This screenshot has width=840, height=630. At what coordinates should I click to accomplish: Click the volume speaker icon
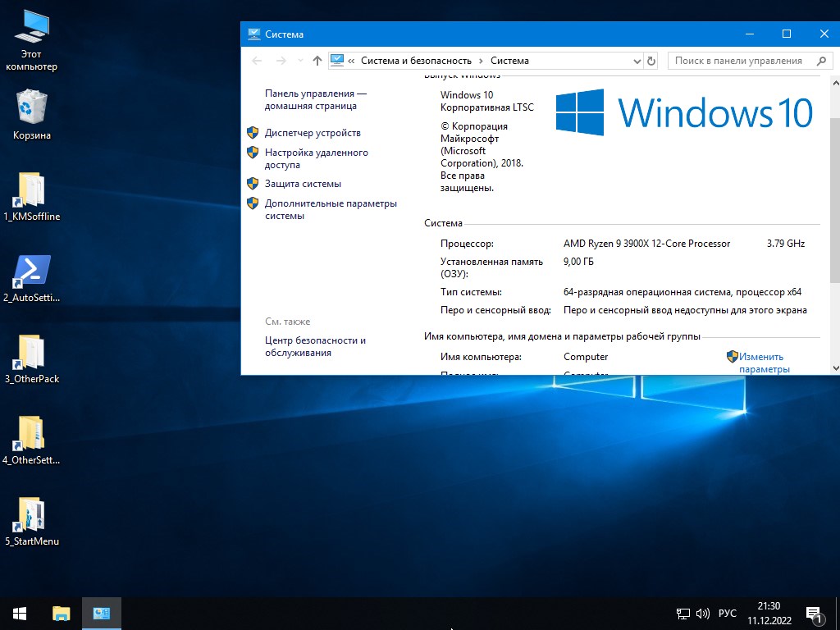click(701, 613)
